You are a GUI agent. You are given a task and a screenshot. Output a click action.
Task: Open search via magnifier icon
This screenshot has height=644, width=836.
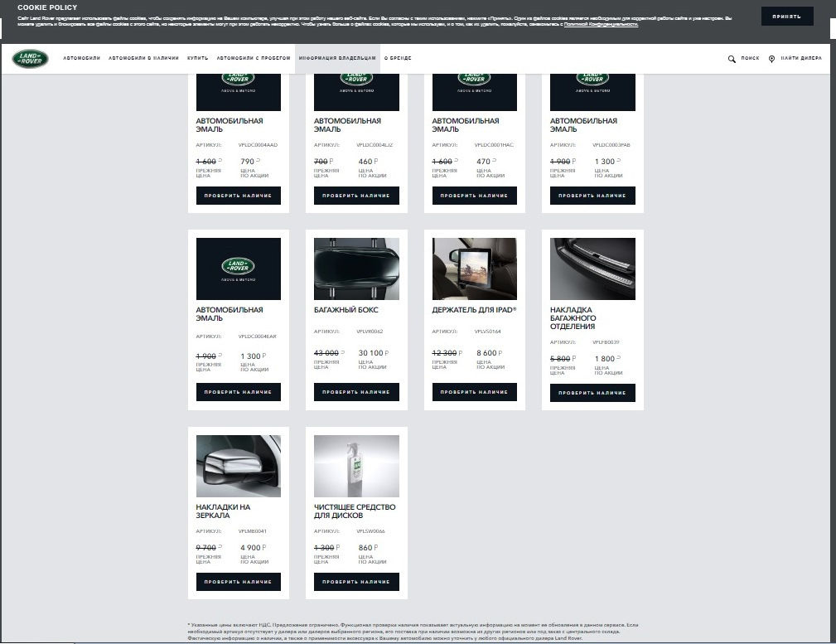[x=732, y=59]
